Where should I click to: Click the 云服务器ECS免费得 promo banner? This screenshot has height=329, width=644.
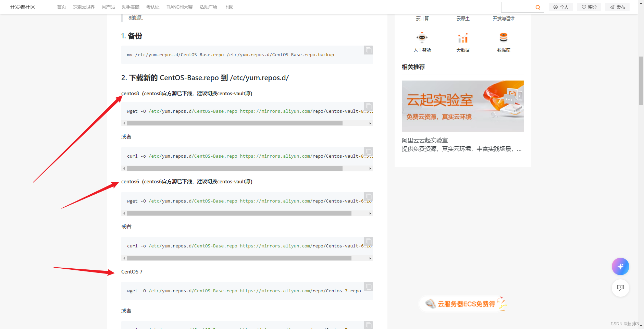pyautogui.click(x=463, y=304)
